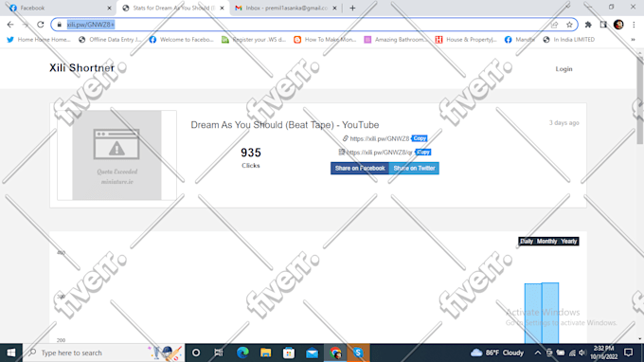Open the share page icon in address bar
The image size is (644, 362).
(x=554, y=25)
